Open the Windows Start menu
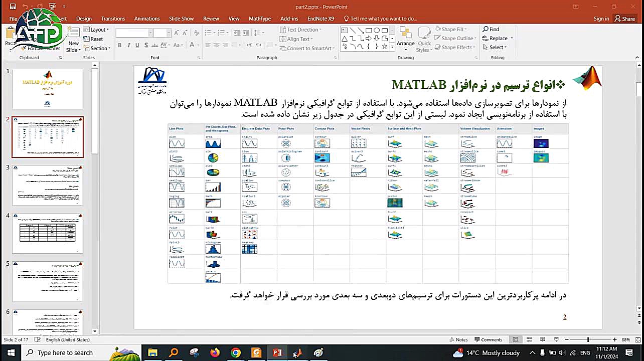 pyautogui.click(x=11, y=352)
